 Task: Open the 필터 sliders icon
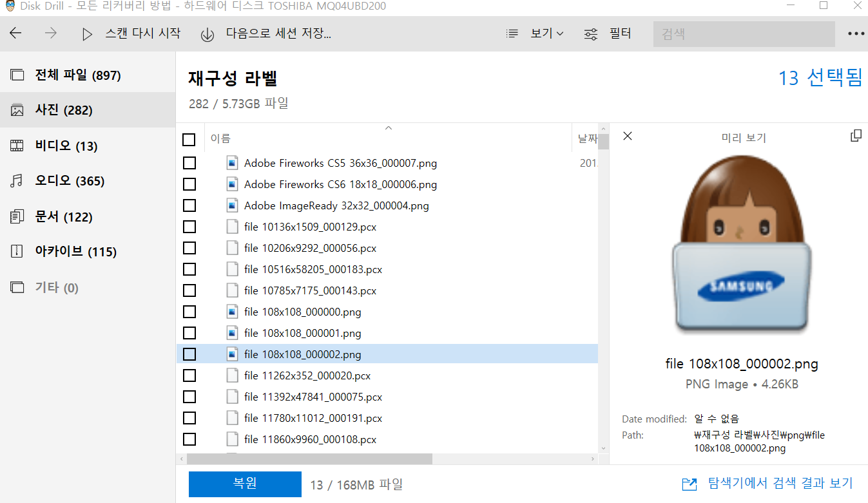point(591,34)
